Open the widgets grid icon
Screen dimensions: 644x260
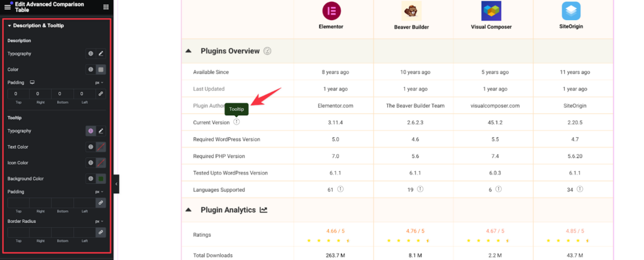point(106,7)
